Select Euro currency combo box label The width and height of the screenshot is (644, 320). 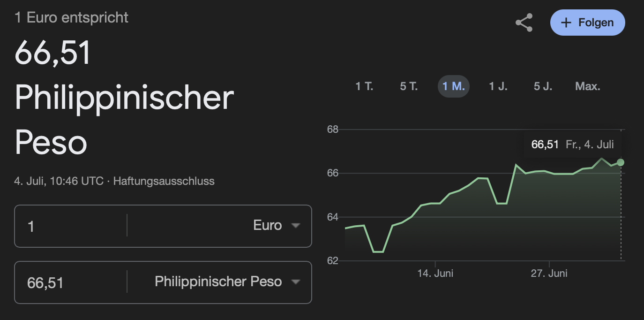(268, 225)
